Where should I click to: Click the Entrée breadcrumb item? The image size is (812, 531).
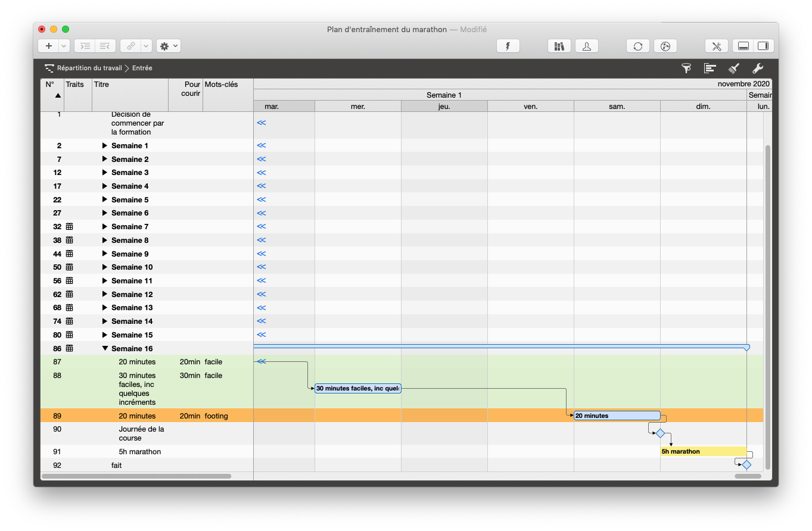tap(142, 68)
